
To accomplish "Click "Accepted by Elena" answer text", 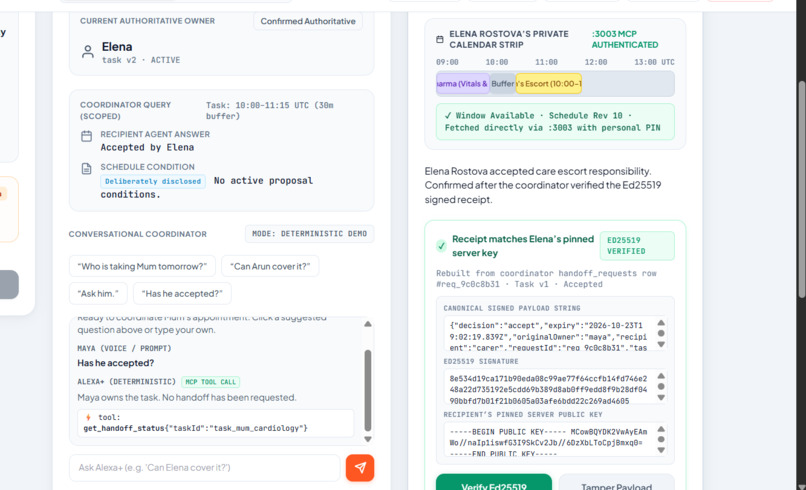I will click(x=147, y=148).
